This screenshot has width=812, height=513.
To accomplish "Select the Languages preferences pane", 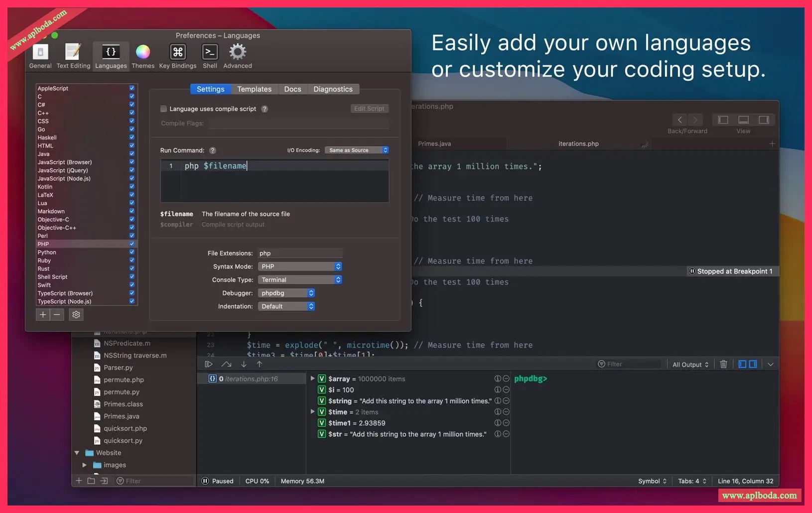I will (111, 56).
